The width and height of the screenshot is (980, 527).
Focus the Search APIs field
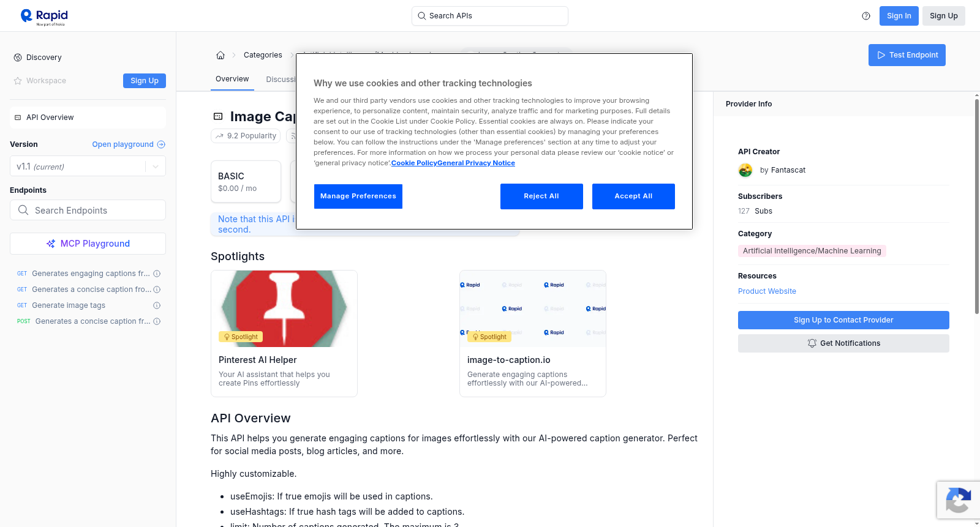tap(489, 16)
